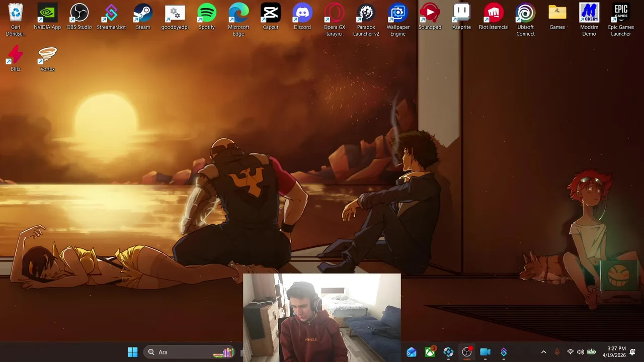Select the Paradox Launcher v2 icon
The height and width of the screenshot is (362, 644).
tap(366, 20)
